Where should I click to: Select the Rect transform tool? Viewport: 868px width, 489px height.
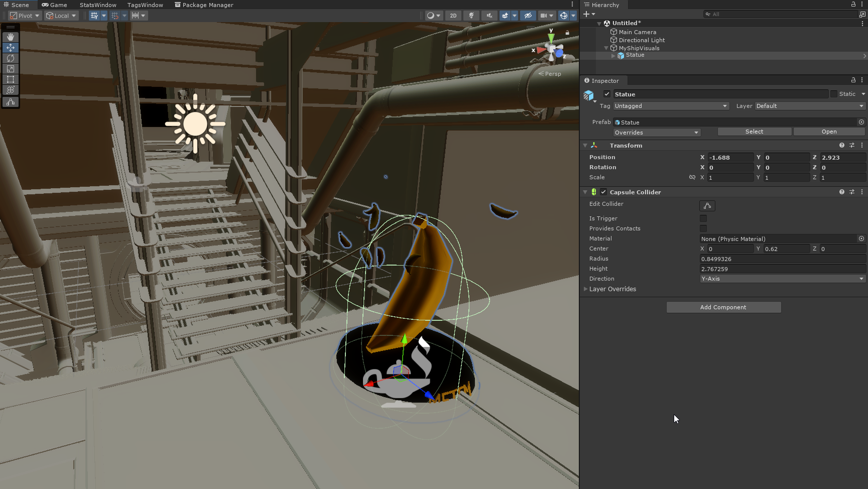[x=11, y=79]
